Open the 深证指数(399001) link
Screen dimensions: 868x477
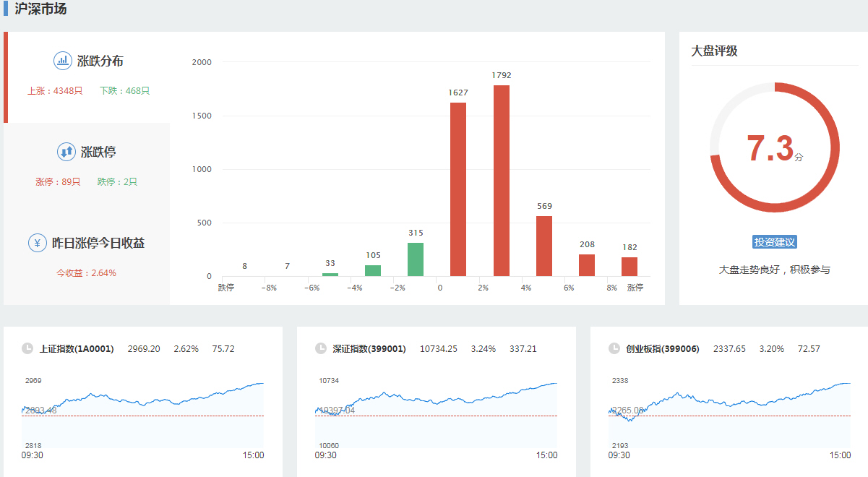pos(369,348)
